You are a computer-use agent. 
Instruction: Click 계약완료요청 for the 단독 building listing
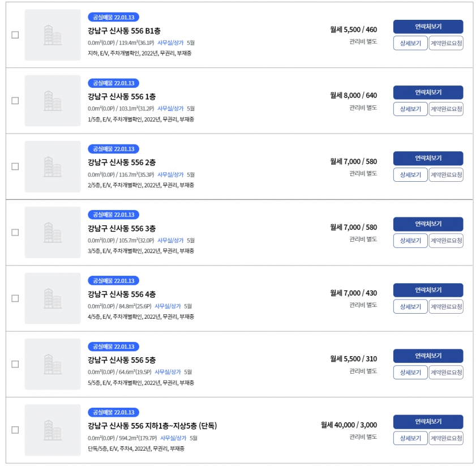[x=446, y=438]
